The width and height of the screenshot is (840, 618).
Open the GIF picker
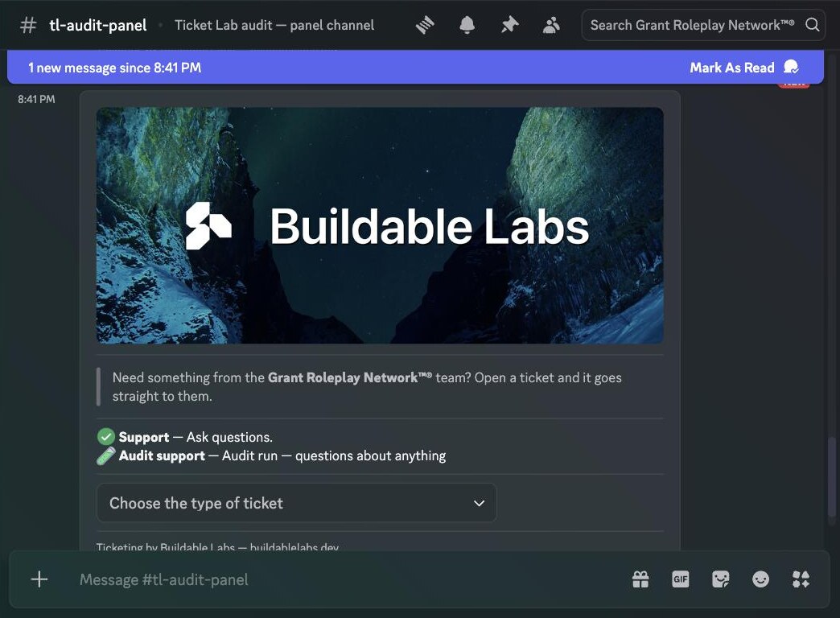[681, 579]
